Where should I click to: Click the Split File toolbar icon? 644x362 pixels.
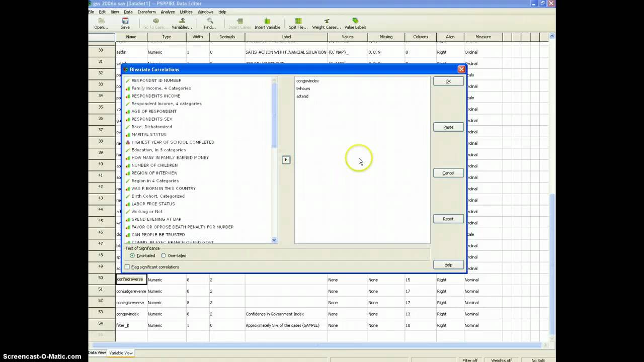pos(298,24)
